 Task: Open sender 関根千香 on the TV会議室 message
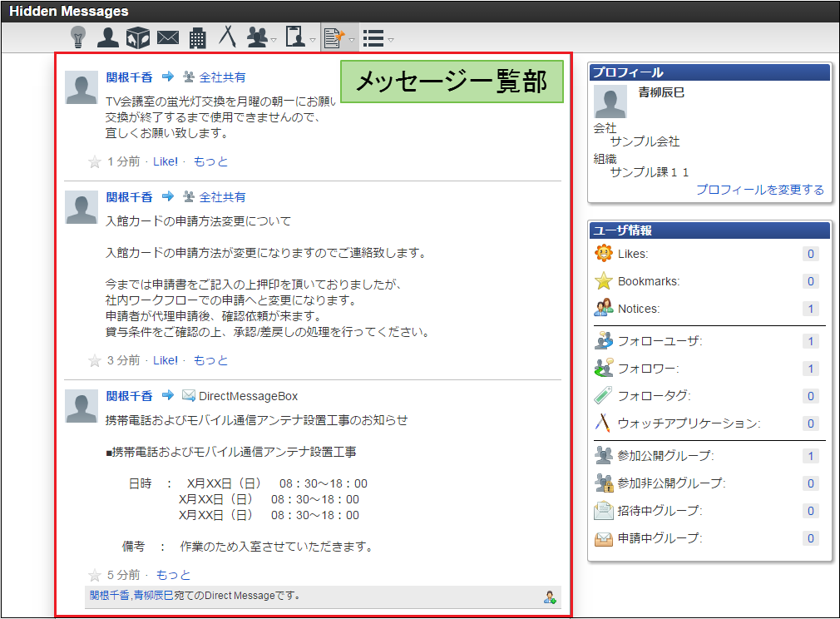[129, 77]
